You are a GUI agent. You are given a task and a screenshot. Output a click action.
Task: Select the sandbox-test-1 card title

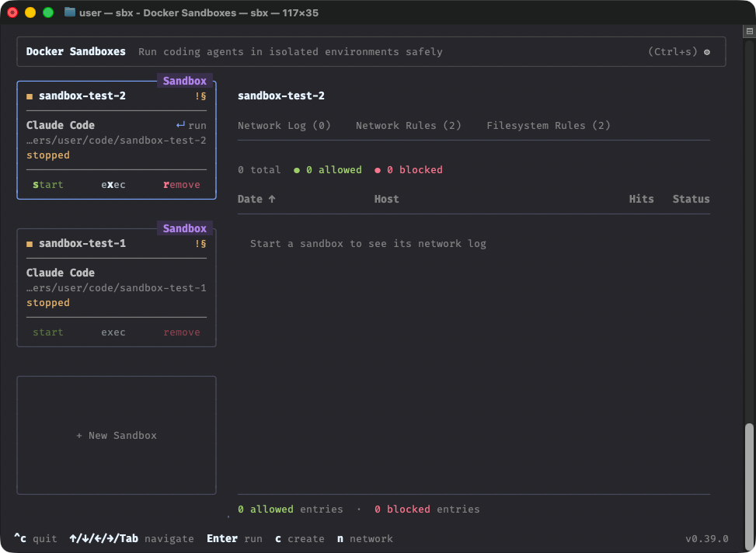tap(82, 243)
